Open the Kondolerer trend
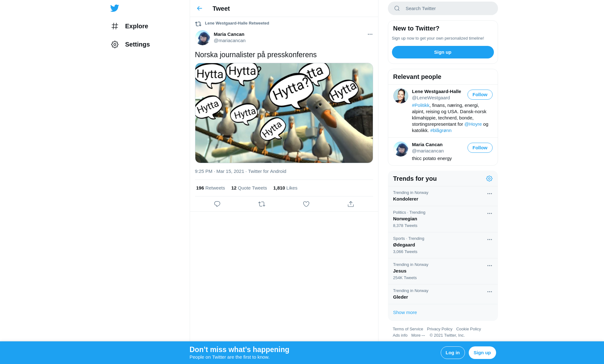The image size is (604, 364). click(x=443, y=196)
